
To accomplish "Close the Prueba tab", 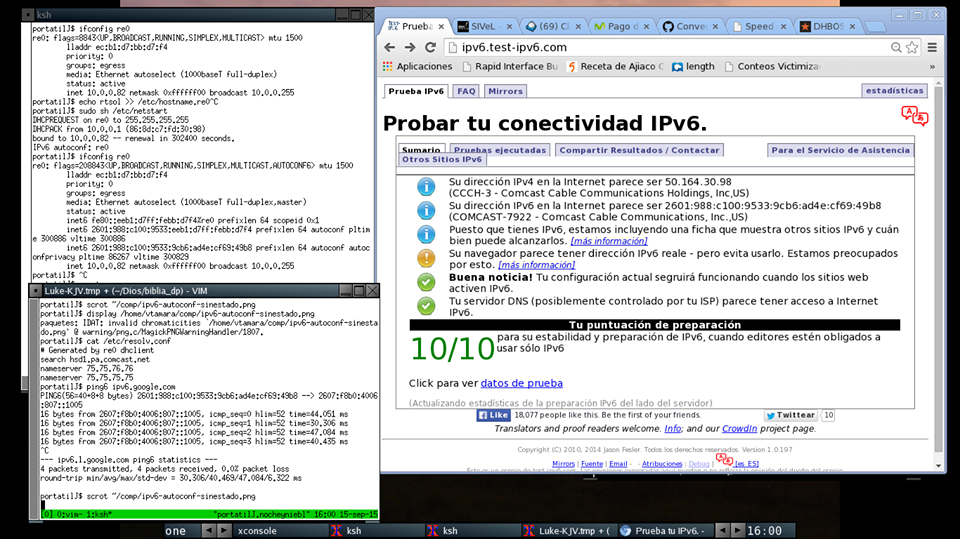I will (441, 26).
